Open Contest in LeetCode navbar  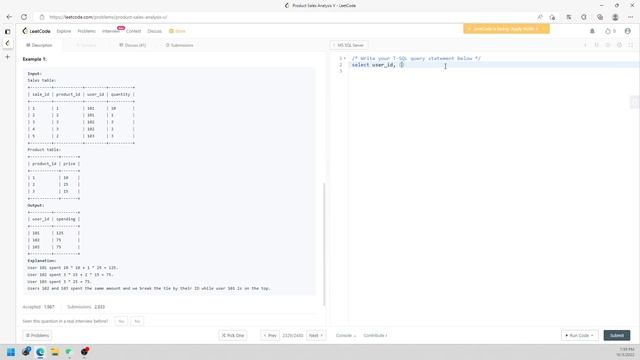point(133,31)
